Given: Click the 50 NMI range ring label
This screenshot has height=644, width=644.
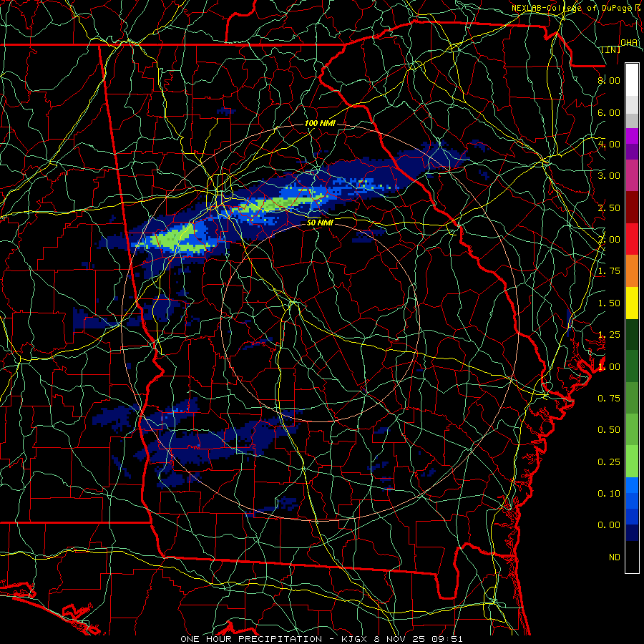Looking at the screenshot, I should pyautogui.click(x=320, y=223).
